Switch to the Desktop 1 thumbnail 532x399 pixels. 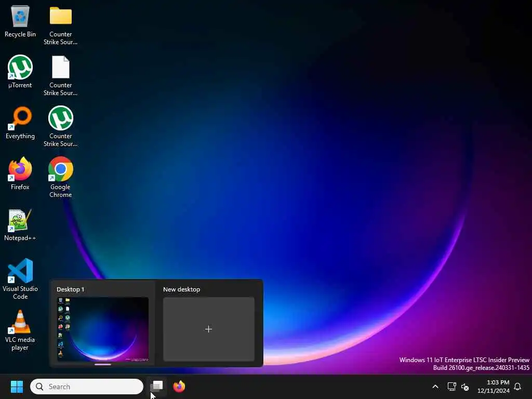click(103, 329)
